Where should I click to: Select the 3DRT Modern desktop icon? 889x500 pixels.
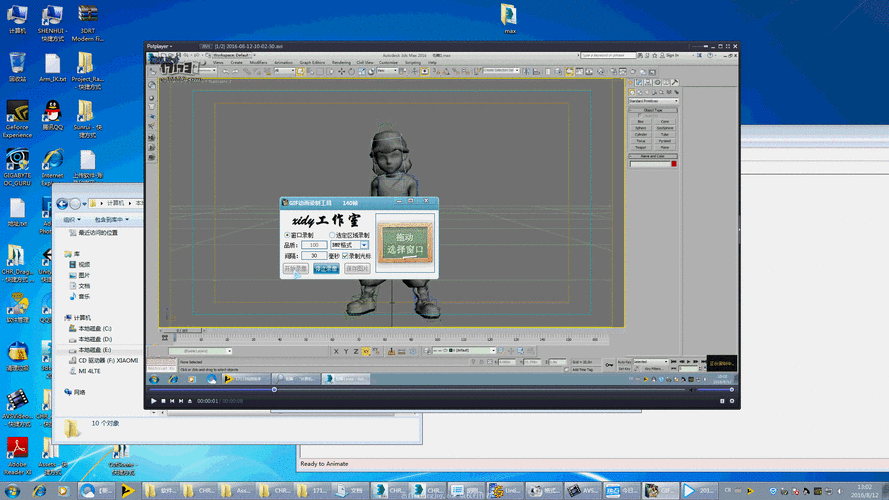click(x=87, y=23)
